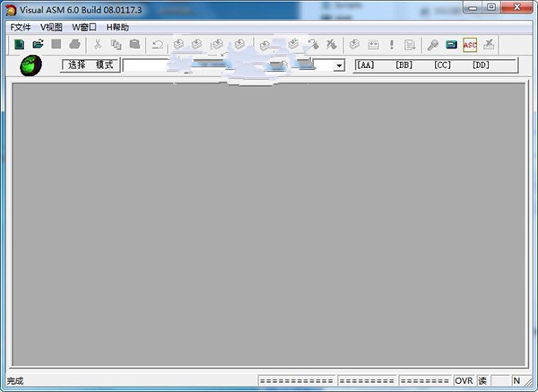The height and width of the screenshot is (392, 538).
Task: Click the [DD] button
Action: [481, 65]
